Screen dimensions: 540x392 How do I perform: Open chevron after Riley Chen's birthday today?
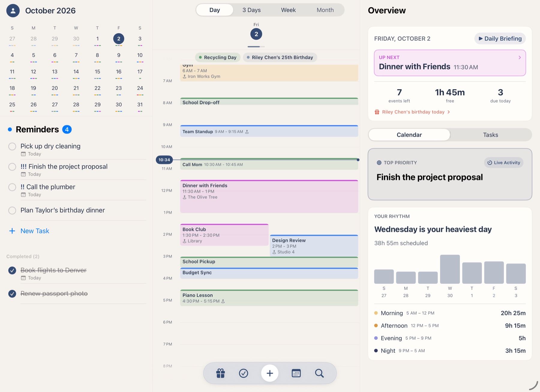point(448,112)
